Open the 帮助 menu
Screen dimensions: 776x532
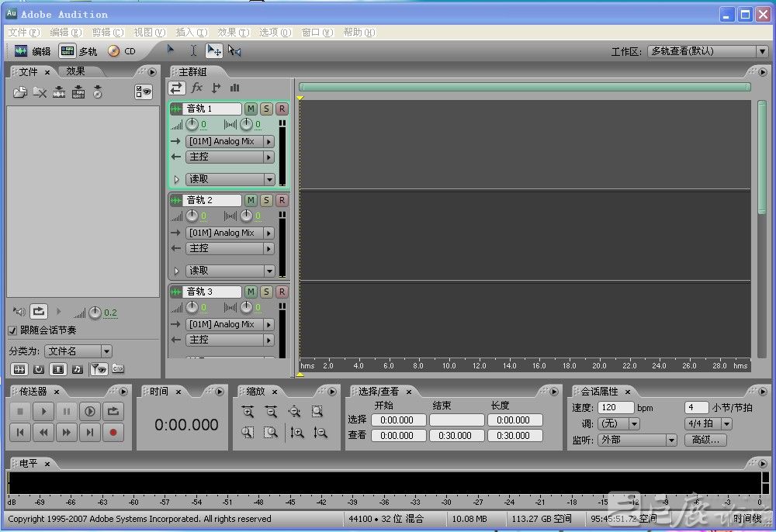359,33
